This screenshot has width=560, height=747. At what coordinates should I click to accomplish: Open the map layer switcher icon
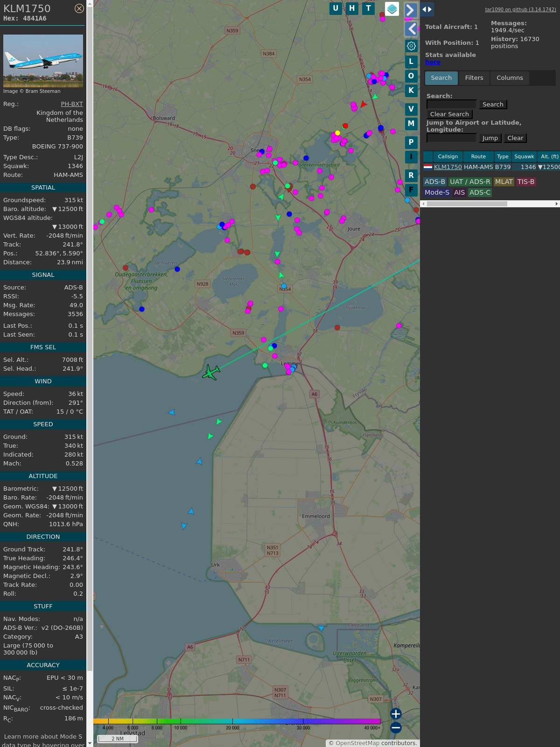[x=392, y=9]
